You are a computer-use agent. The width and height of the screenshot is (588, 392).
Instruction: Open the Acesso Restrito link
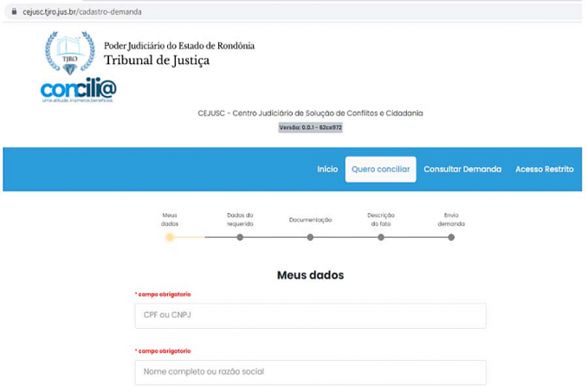[x=544, y=170]
